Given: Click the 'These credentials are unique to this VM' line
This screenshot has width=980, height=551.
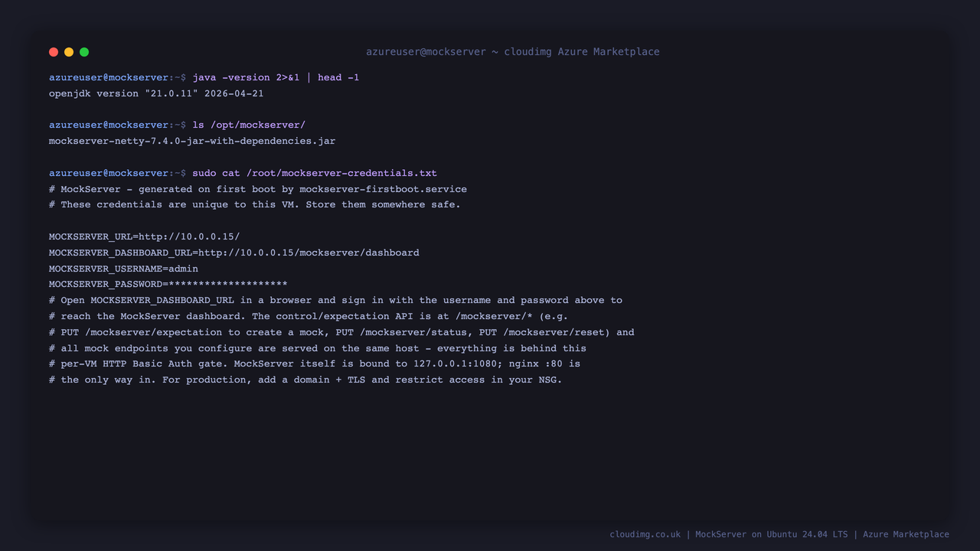Looking at the screenshot, I should [255, 204].
